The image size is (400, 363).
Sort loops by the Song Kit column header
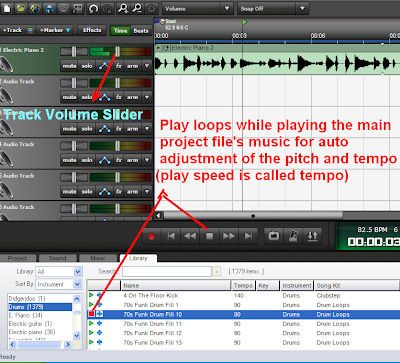tap(357, 285)
